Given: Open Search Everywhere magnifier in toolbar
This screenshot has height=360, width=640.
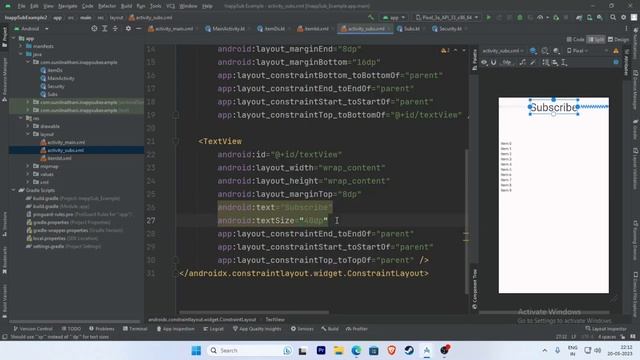Looking at the screenshot, I should tap(613, 18).
